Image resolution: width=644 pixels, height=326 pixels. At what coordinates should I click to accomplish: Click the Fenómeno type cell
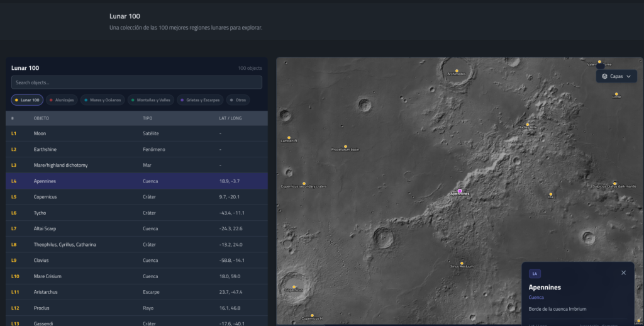point(154,149)
